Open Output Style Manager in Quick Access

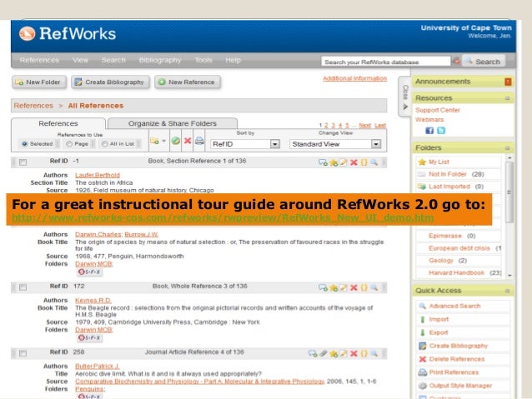460,386
